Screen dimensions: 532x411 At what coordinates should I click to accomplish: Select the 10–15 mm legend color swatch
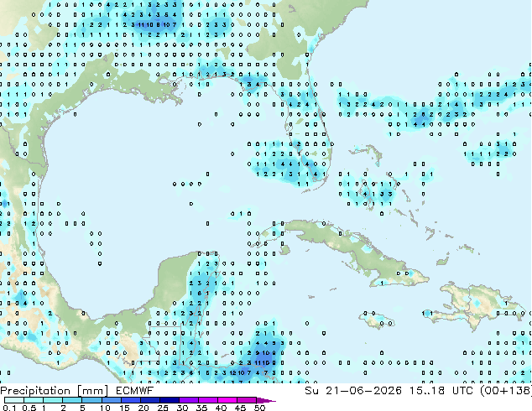point(111,400)
